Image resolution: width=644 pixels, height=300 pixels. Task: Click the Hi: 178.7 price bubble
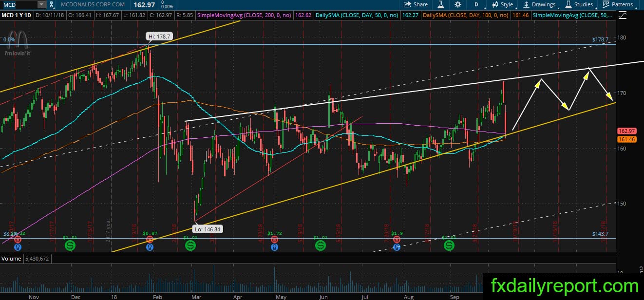tap(158, 36)
